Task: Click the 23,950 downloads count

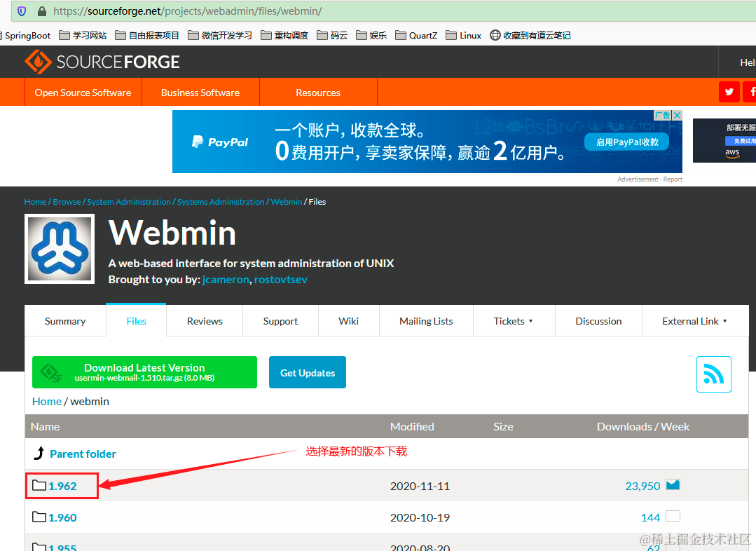Action: 642,486
